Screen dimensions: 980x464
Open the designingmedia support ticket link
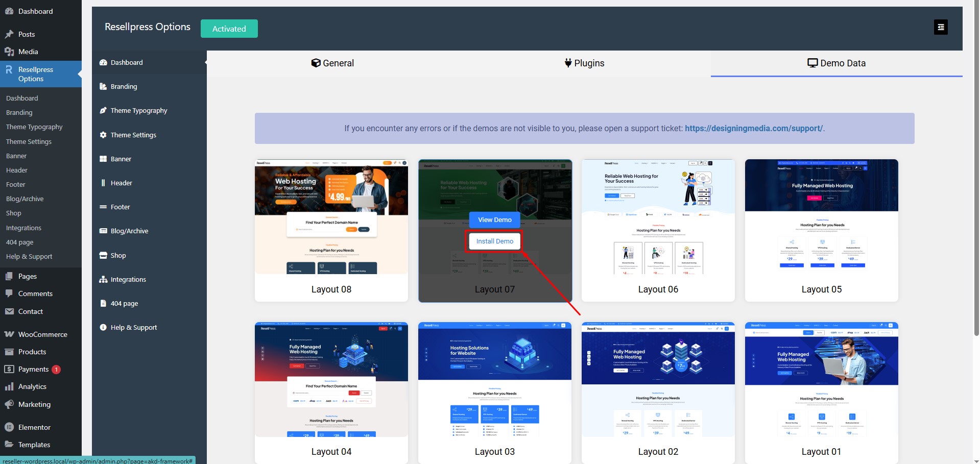click(754, 128)
